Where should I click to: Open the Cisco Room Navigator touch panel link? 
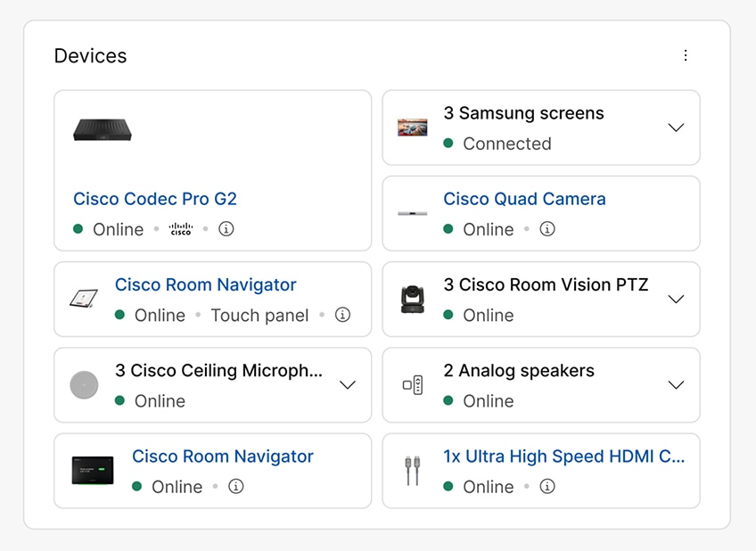click(205, 285)
